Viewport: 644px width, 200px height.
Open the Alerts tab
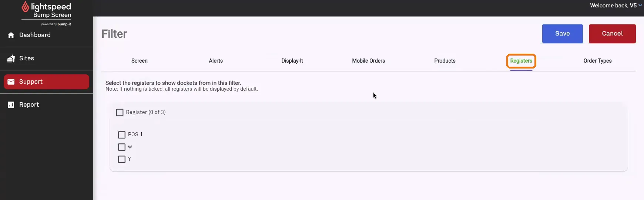pyautogui.click(x=216, y=61)
